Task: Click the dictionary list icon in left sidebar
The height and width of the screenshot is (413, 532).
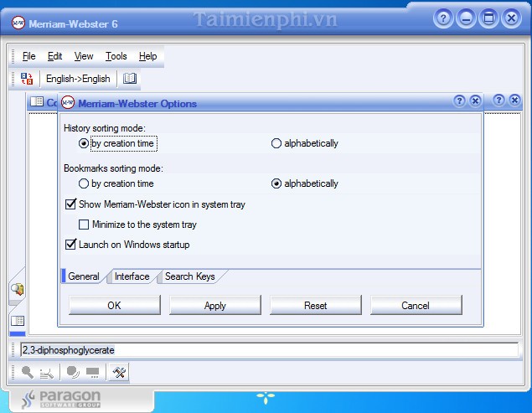Action: (18, 320)
